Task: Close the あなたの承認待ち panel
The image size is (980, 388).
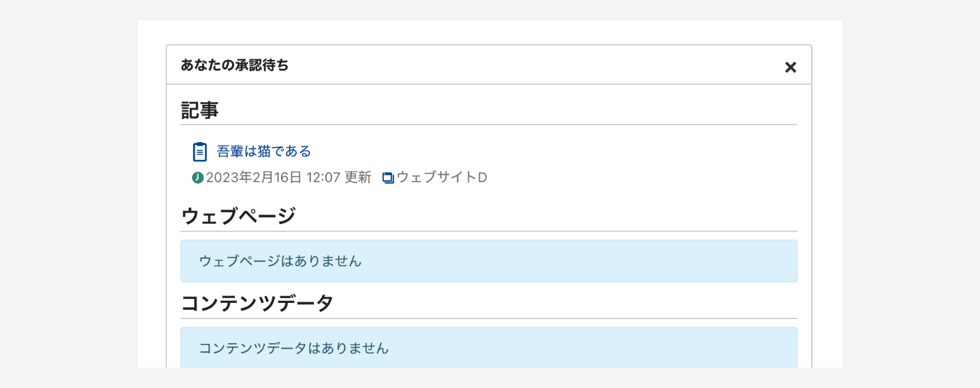Action: (790, 67)
